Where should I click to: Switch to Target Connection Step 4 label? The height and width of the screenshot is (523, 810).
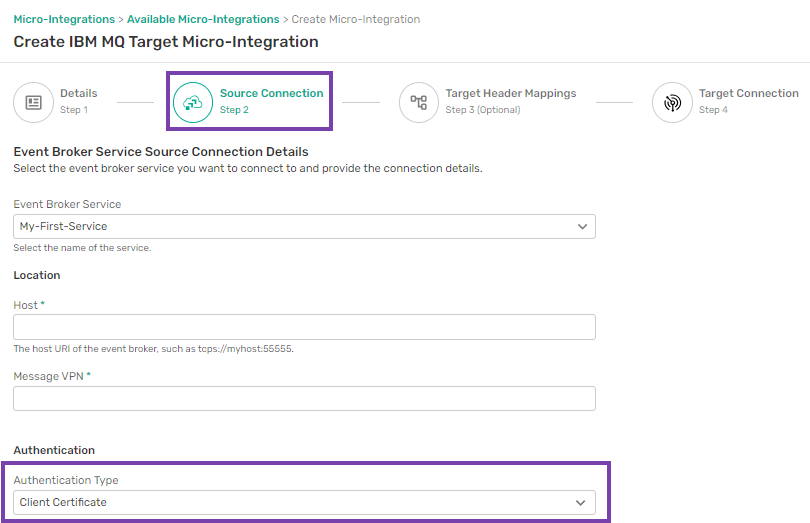(749, 101)
